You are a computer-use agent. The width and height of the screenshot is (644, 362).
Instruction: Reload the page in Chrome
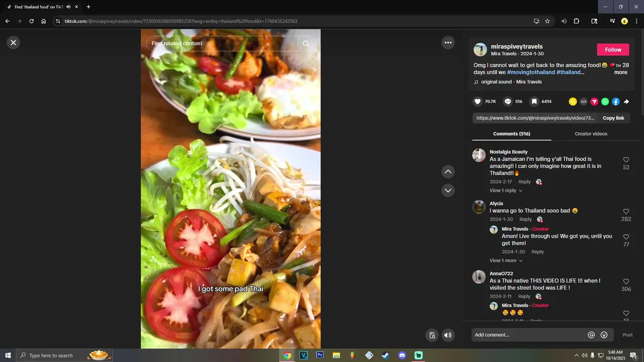(x=31, y=21)
